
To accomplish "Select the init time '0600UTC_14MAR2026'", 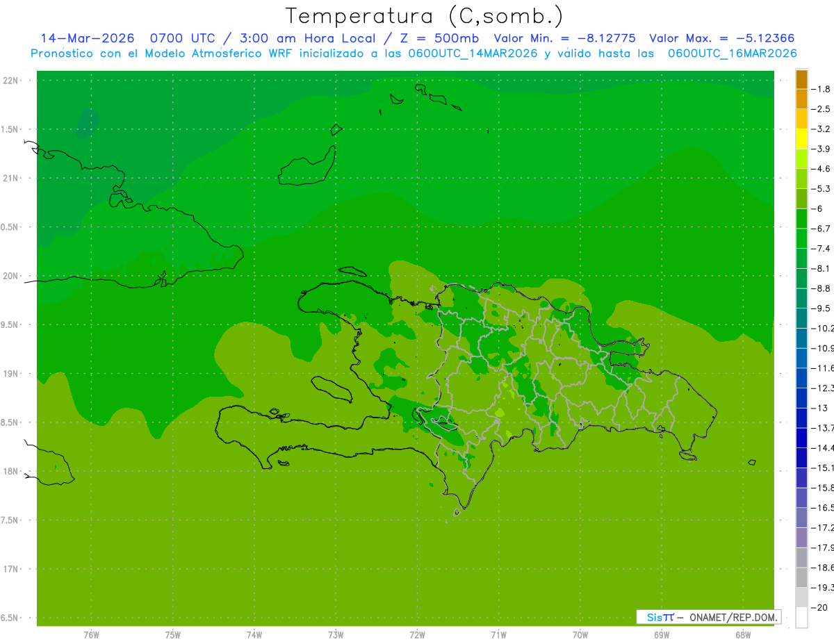I will (472, 53).
